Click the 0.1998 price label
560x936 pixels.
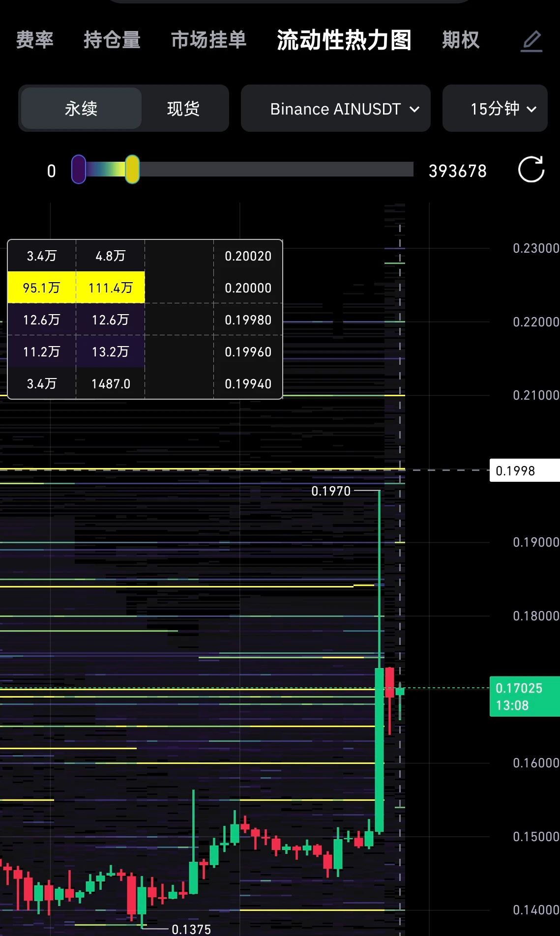pos(525,470)
